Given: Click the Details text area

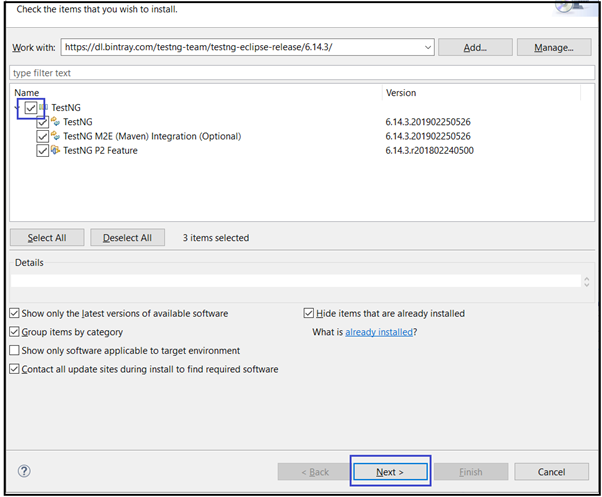Looking at the screenshot, I should (296, 281).
